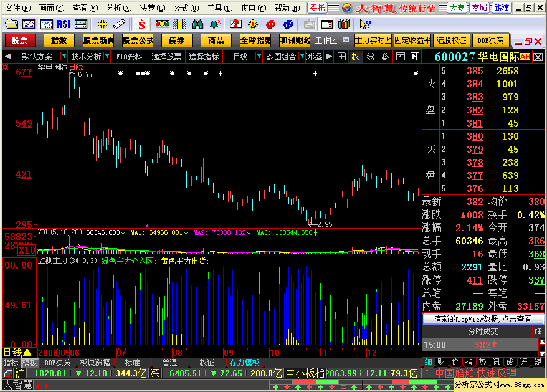This screenshot has height=392, width=547.
Task: Click 选择指标 in the chart toolbar
Action: coord(204,56)
